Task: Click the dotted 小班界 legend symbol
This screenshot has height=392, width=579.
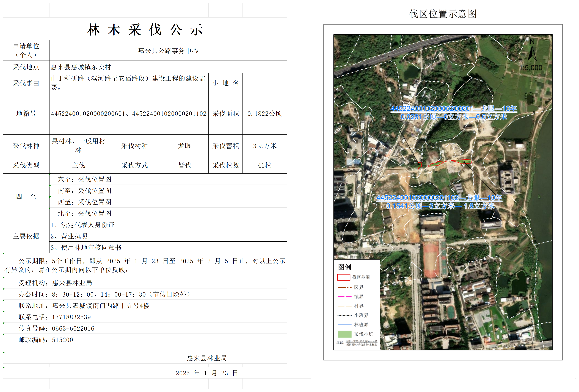Action: point(344,315)
